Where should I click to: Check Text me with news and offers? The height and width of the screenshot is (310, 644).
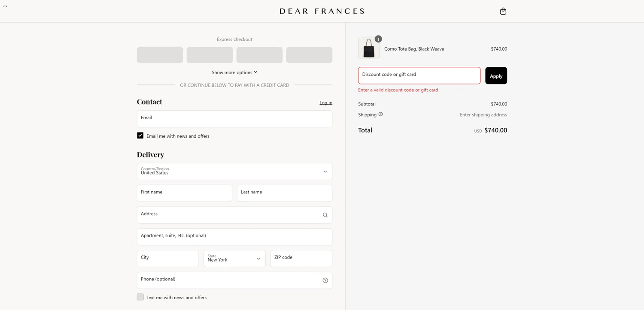(140, 297)
